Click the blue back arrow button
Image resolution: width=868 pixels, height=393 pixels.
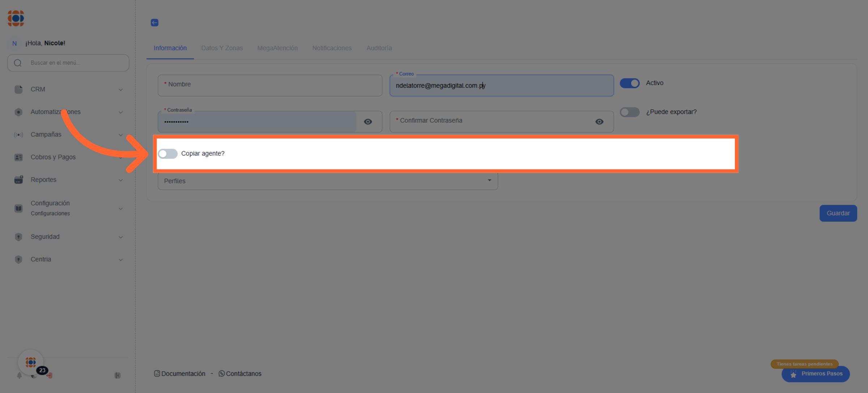[x=154, y=22]
